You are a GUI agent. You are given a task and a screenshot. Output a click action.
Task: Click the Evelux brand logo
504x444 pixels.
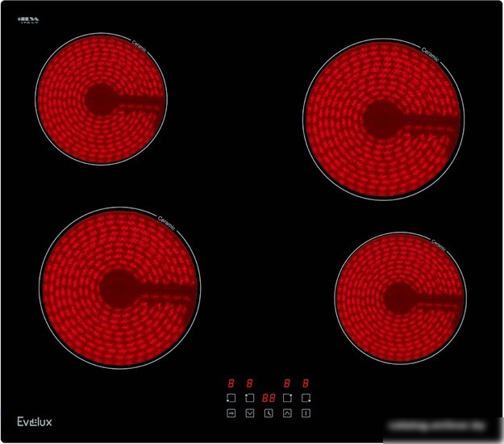(35, 421)
